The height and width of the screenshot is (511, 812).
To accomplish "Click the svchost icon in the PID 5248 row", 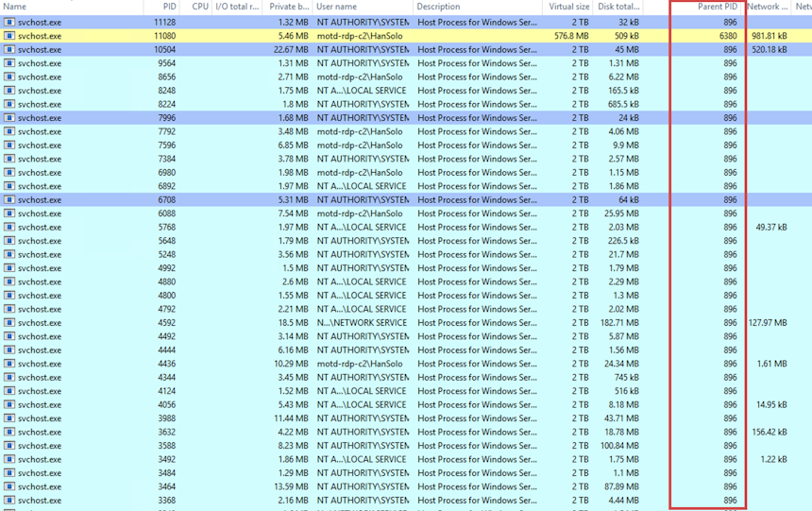I will 9,254.
